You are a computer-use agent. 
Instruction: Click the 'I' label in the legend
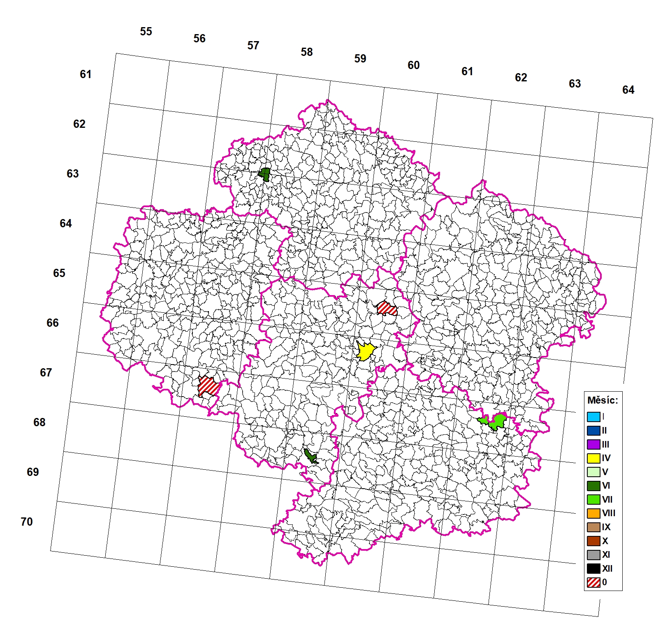click(603, 417)
